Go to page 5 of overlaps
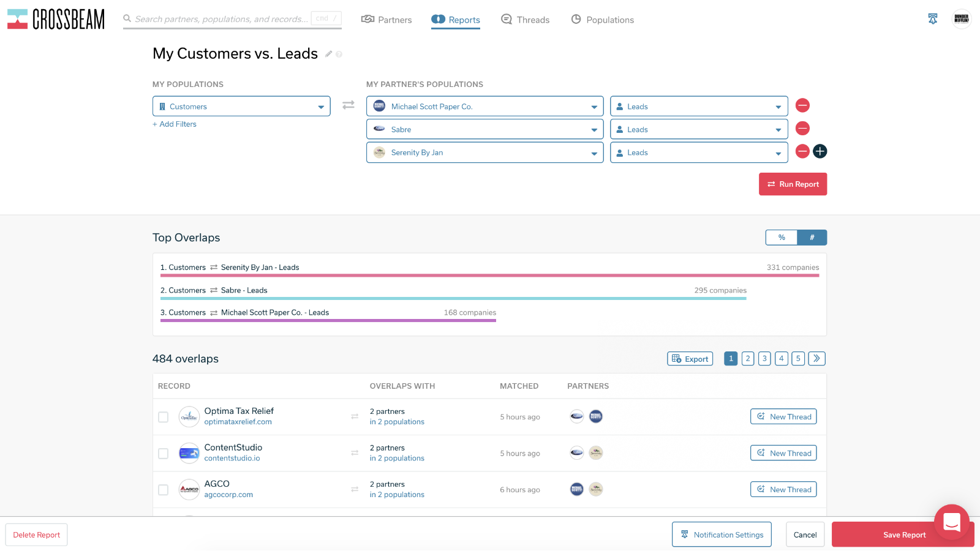 pos(798,359)
